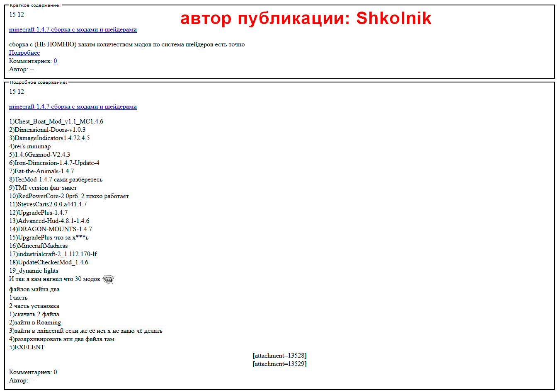Click the '1)Chest_Boat_Mod_v1.1_MC1.4.6' list line
Screen dimensions: 558x392
click(x=56, y=121)
